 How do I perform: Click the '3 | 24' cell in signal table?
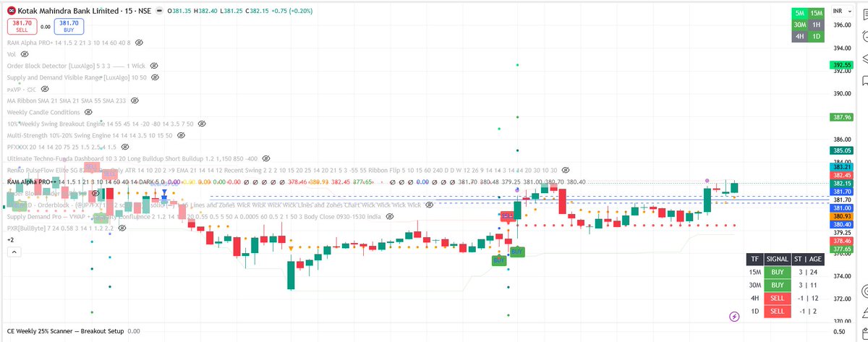coord(807,272)
